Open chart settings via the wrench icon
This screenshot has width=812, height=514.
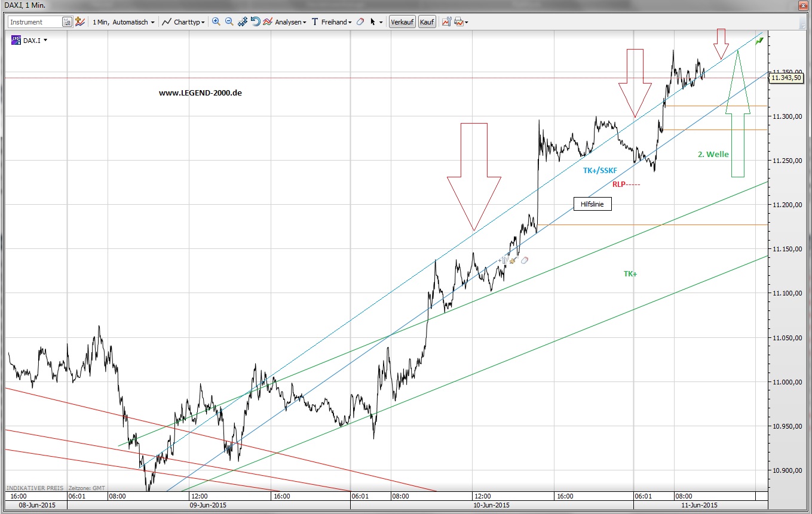click(x=446, y=21)
